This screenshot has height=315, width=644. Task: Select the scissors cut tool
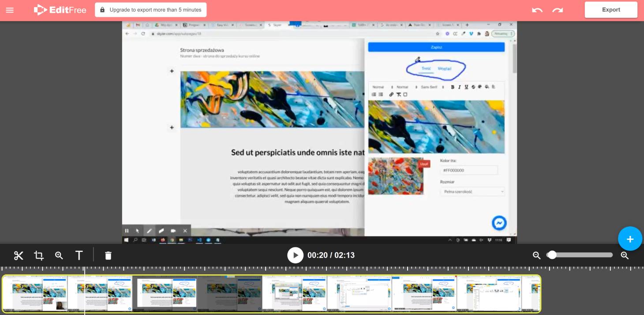tap(19, 255)
